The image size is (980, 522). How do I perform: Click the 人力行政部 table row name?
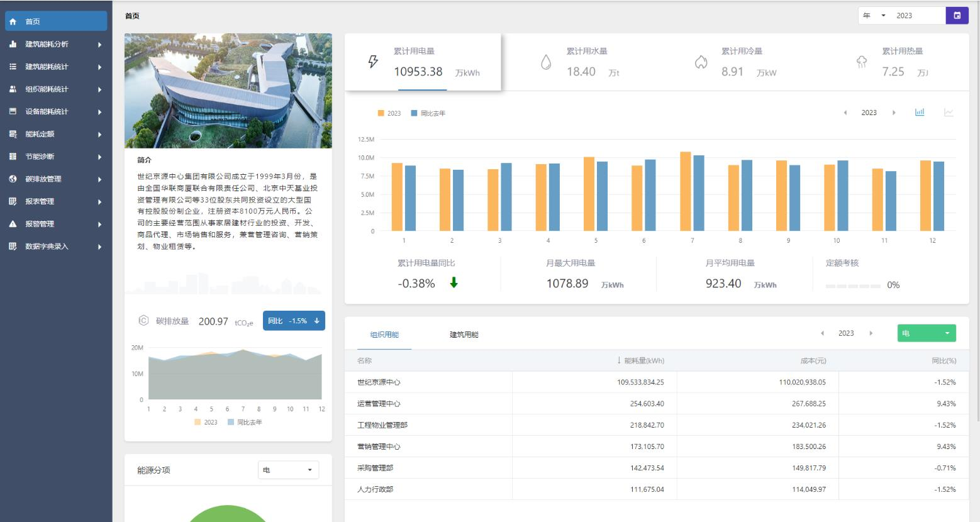(375, 489)
